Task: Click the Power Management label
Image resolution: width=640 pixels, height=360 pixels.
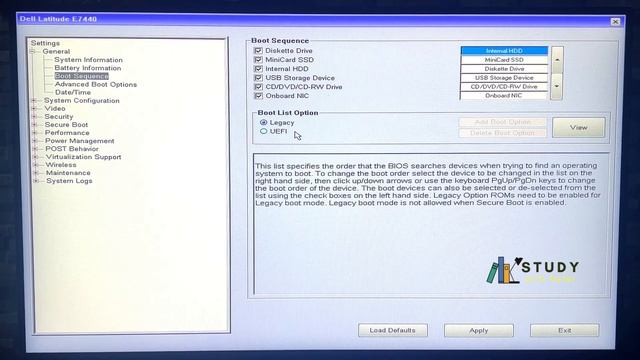Action: [x=80, y=141]
